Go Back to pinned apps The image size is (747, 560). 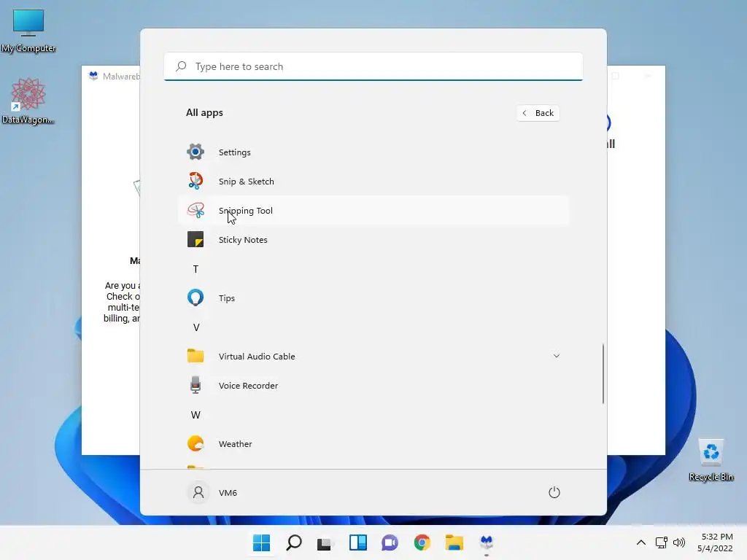point(538,113)
